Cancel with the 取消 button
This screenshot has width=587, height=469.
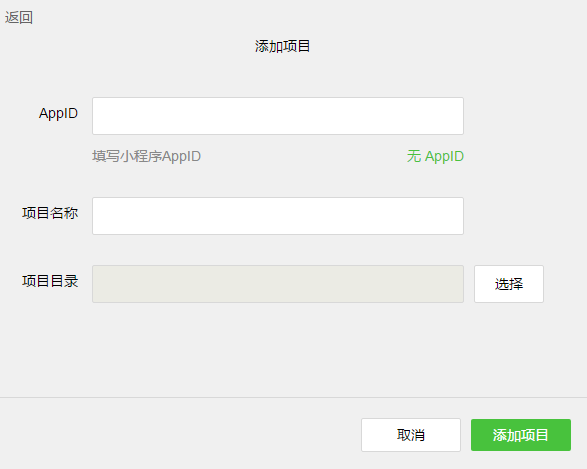pyautogui.click(x=411, y=435)
